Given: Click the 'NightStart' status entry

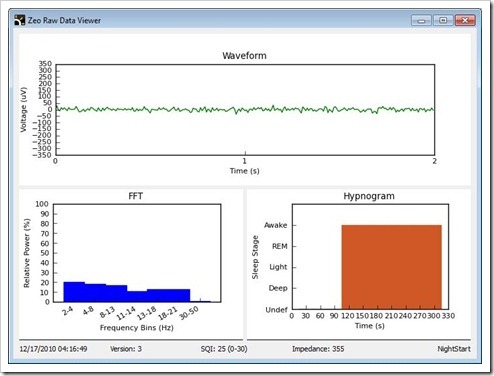Looking at the screenshot, I should tap(454, 349).
